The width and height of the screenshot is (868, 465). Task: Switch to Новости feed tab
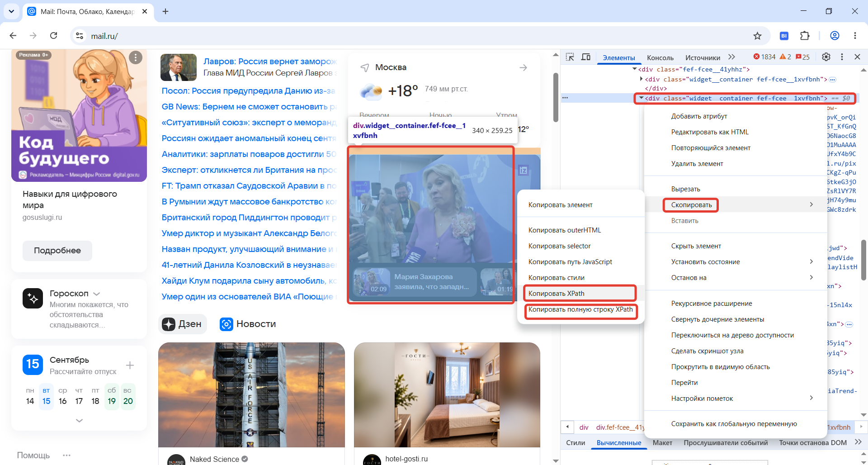click(248, 324)
